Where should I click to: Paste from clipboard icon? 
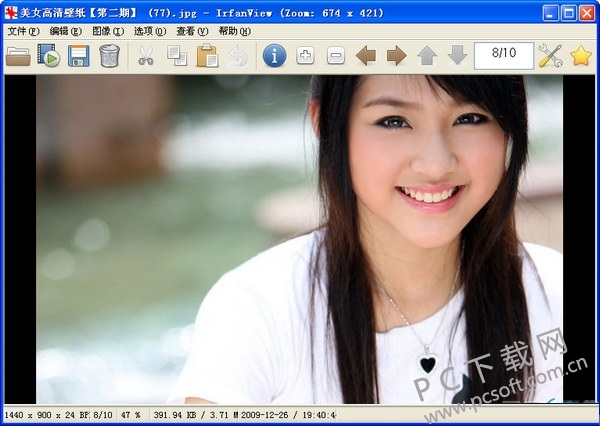point(207,56)
